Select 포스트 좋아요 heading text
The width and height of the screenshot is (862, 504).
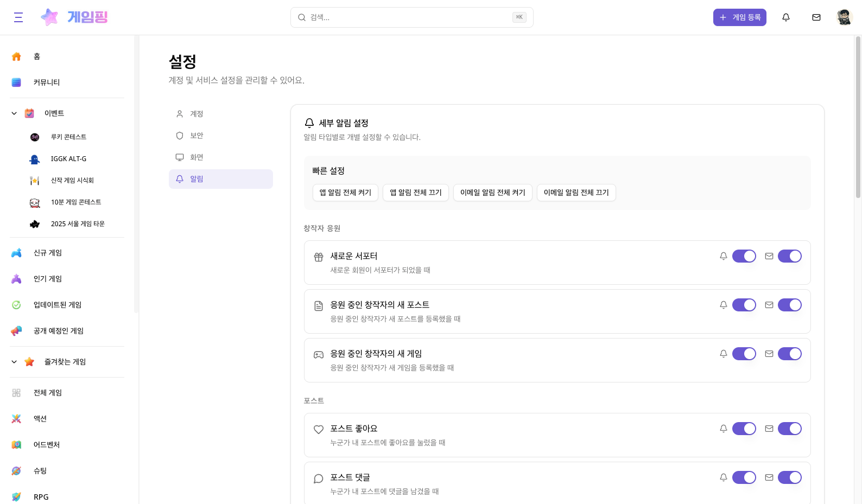click(x=354, y=429)
